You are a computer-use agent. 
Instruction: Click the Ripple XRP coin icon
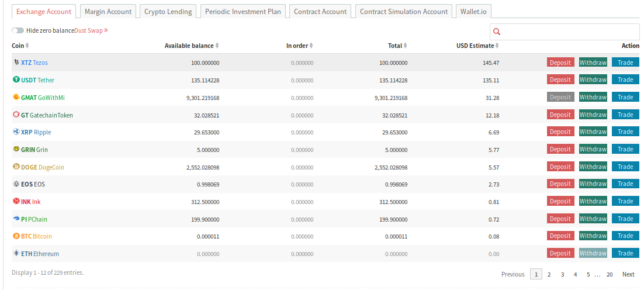pos(16,132)
